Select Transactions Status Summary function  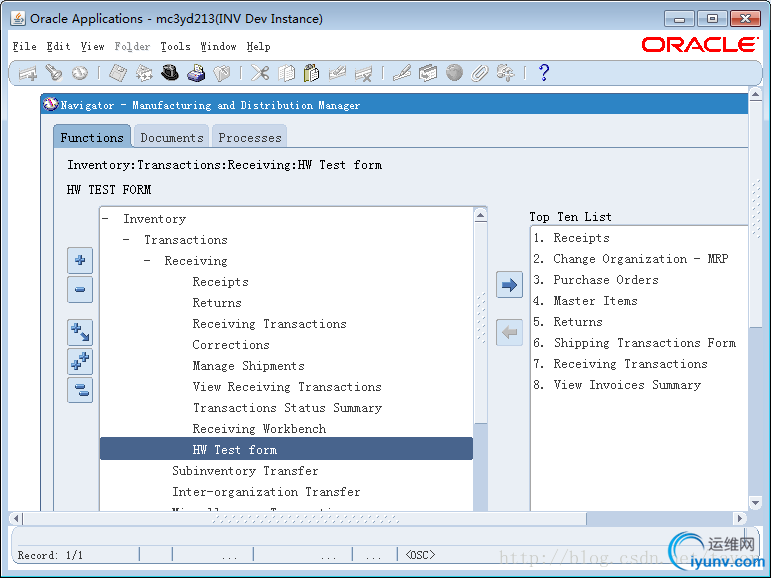[x=288, y=408]
